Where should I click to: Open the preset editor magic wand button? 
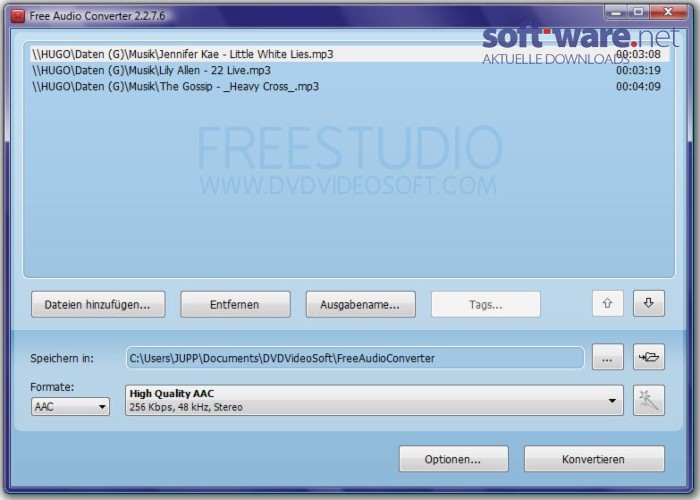[x=649, y=400]
